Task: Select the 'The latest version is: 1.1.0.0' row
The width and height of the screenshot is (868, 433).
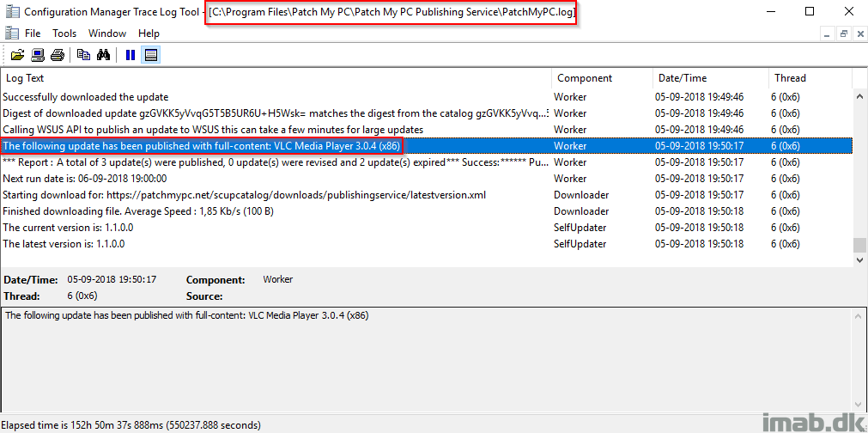Action: click(426, 244)
